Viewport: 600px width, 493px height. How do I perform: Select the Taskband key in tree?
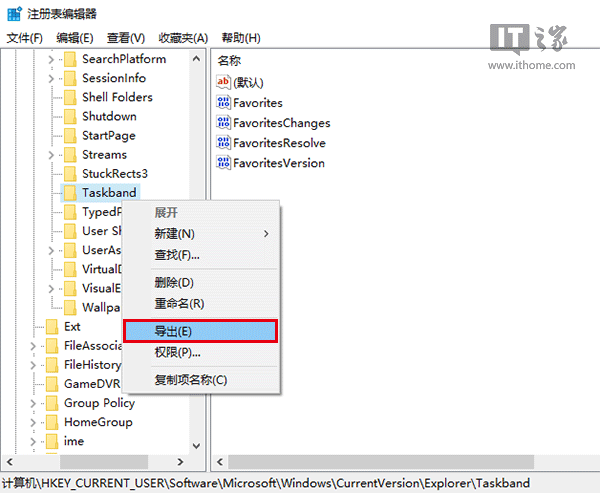(x=109, y=192)
